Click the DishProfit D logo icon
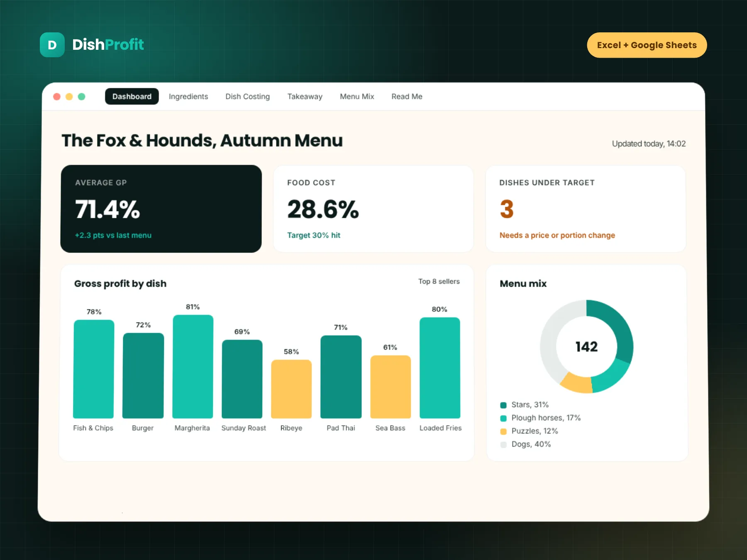This screenshot has width=747, height=560. coord(52,45)
